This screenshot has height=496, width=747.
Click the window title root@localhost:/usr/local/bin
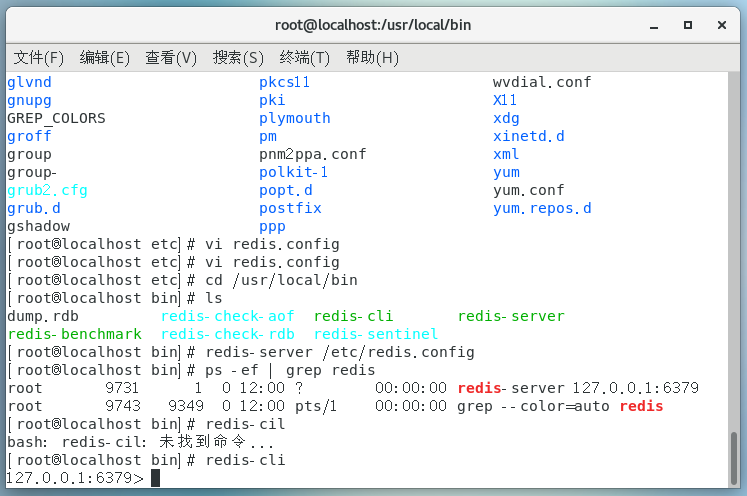click(373, 25)
